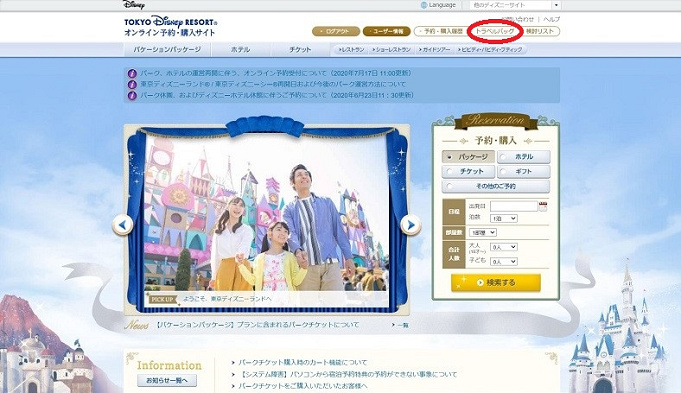The image size is (681, 393).
Task: Go to the ガイドツアー sub-navigation link
Action: click(x=434, y=50)
